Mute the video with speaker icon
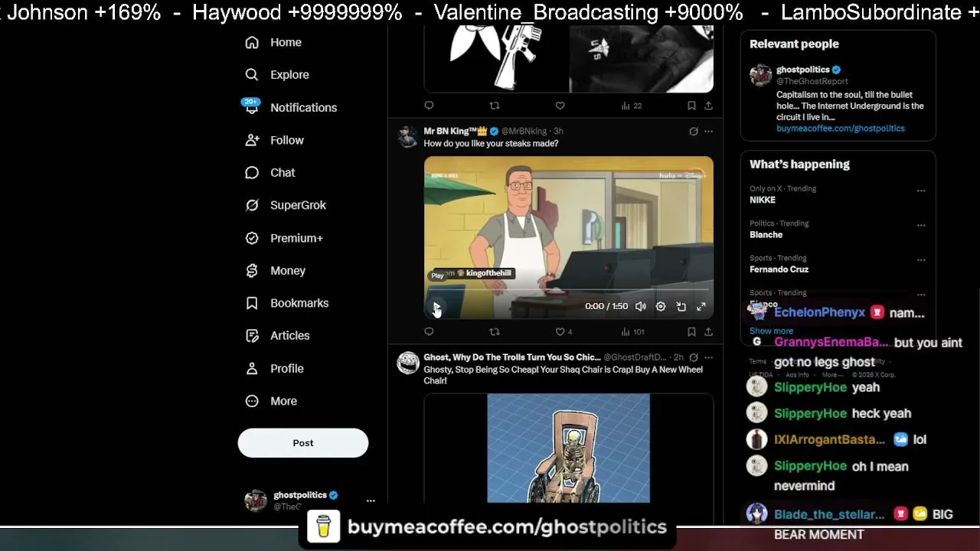 [x=641, y=307]
